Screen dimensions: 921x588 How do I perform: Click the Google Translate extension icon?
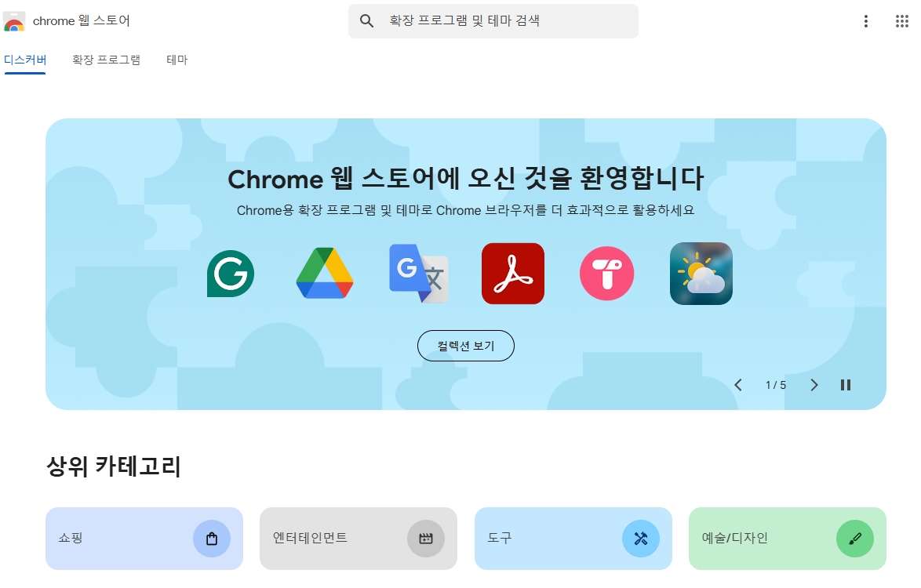(x=418, y=274)
